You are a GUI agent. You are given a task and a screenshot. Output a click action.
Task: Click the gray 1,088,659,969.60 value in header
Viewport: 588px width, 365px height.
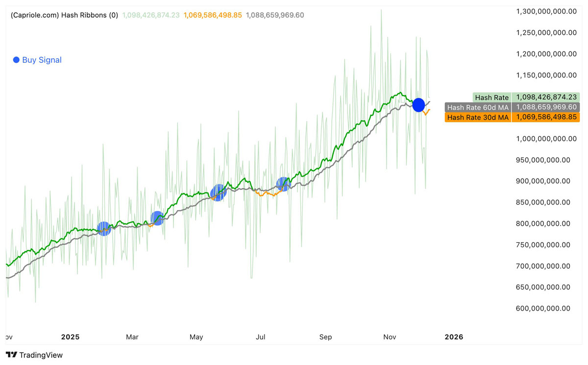275,15
